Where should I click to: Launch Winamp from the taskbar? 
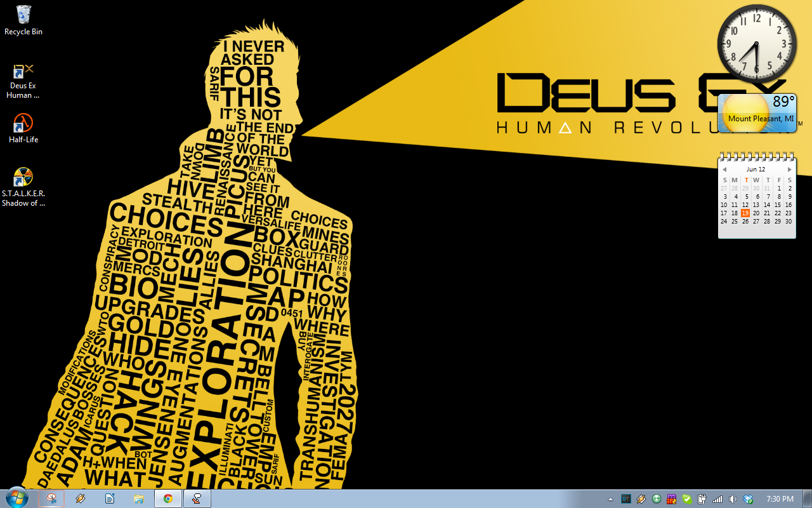click(81, 498)
